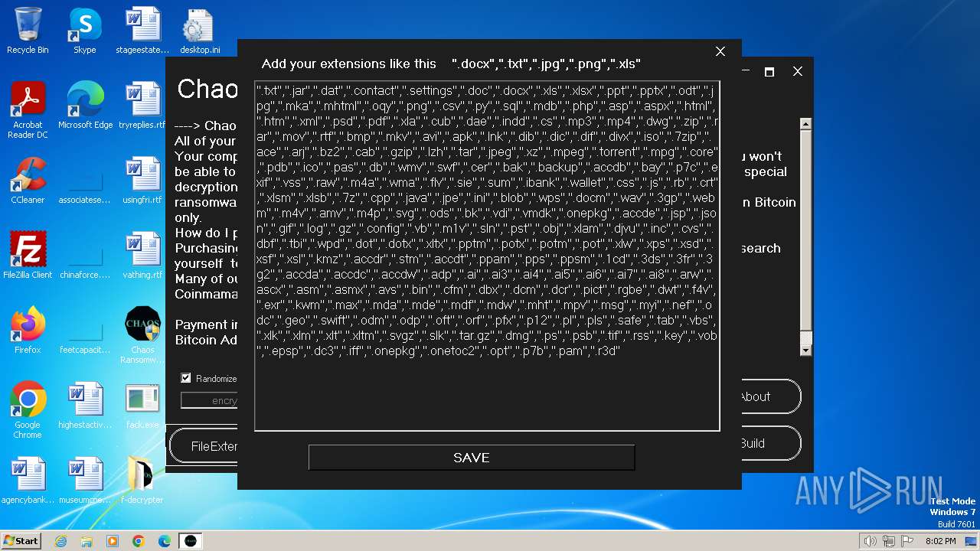Click the scrollbar up arrow in Chaos window
This screenshot has width=980, height=551.
[805, 124]
